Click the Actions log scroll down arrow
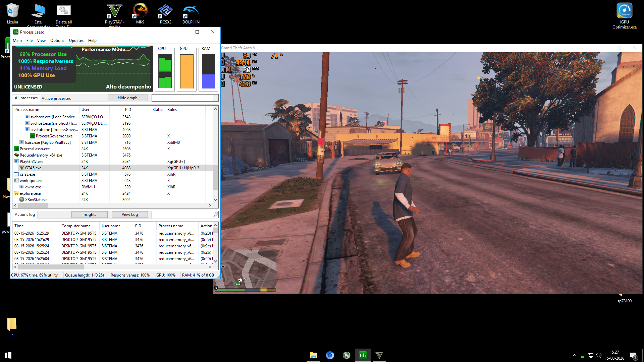This screenshot has width=644, height=362. click(x=215, y=261)
